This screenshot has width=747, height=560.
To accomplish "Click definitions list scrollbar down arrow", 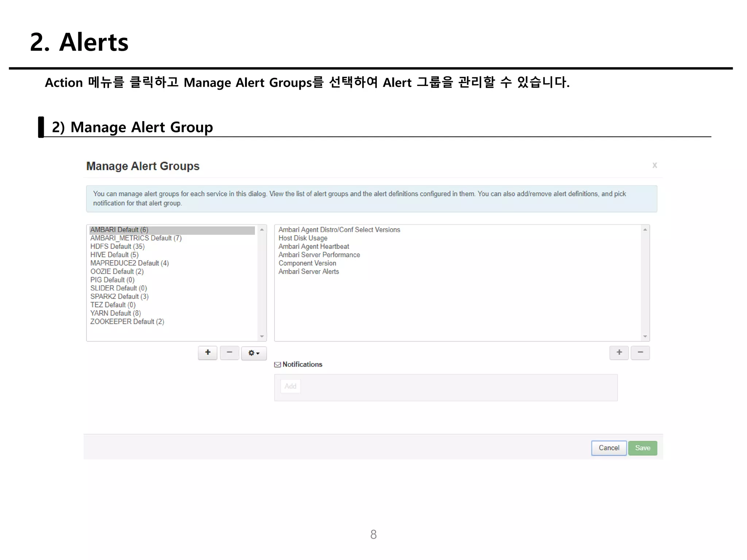I will [645, 337].
